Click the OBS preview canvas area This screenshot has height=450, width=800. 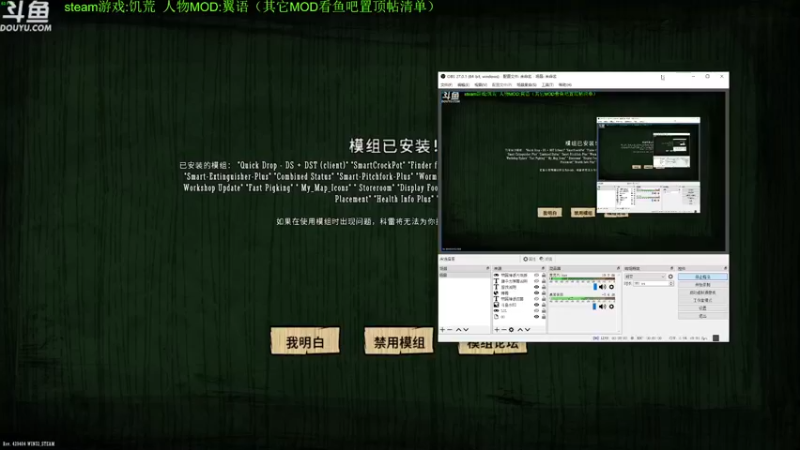click(x=583, y=171)
